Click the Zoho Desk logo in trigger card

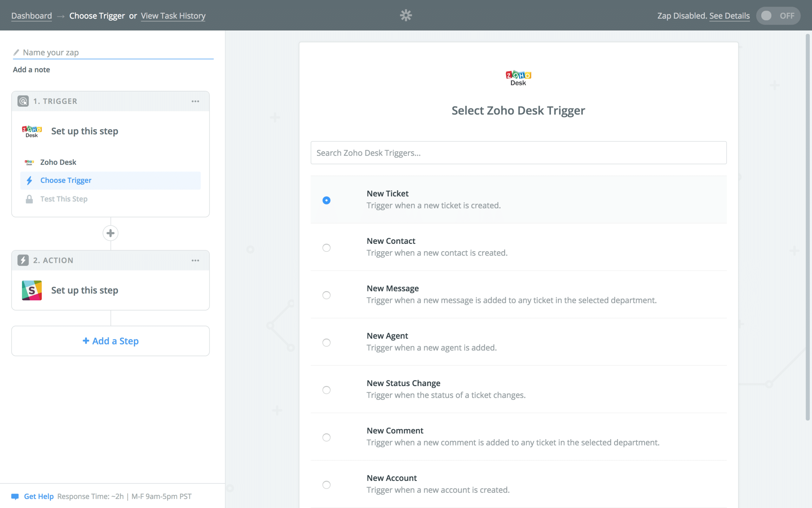[x=32, y=131]
